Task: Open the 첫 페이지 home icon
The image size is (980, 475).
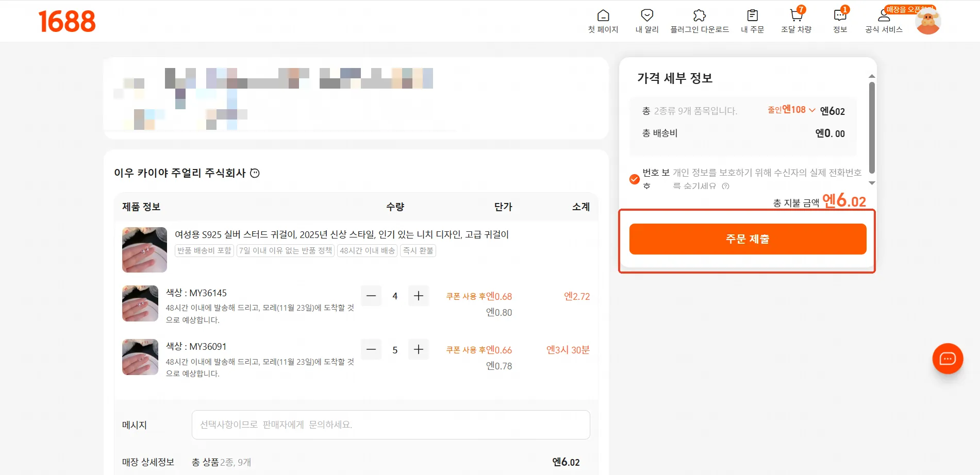Action: (x=603, y=16)
